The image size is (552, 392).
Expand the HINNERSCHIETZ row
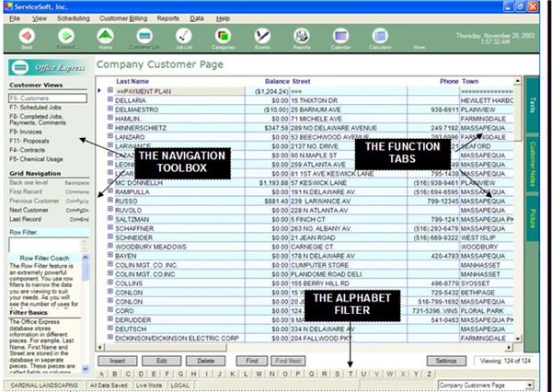(x=110, y=127)
